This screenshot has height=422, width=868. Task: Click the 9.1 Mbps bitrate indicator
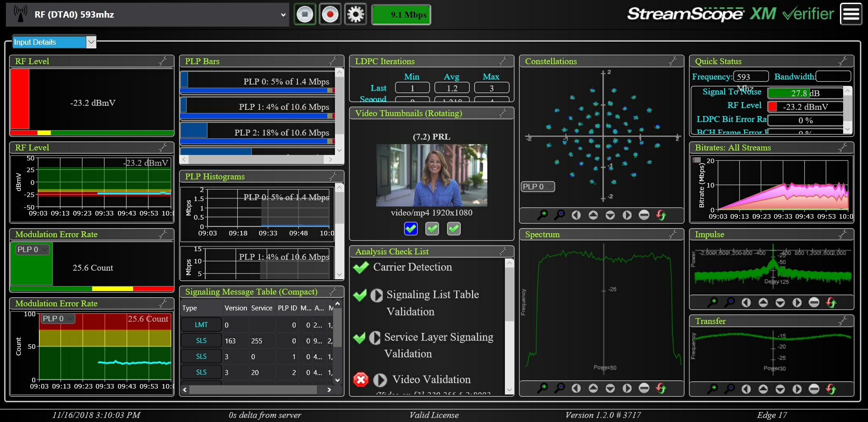[x=401, y=14]
